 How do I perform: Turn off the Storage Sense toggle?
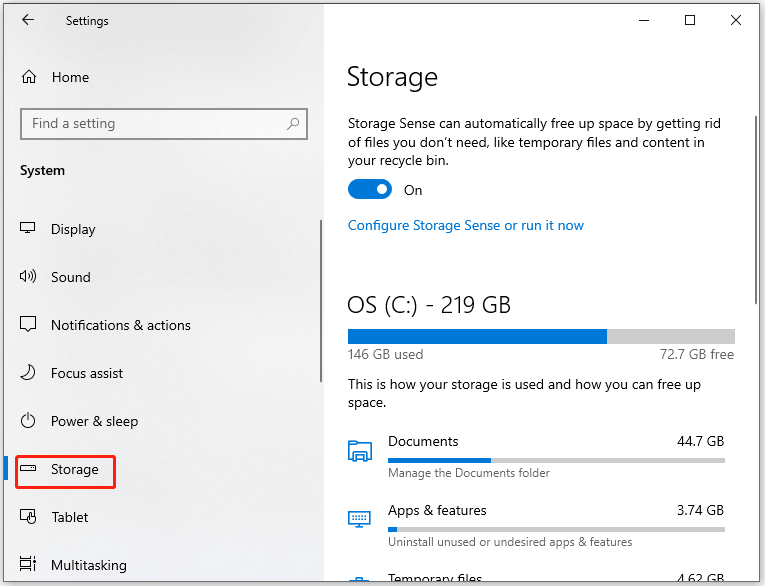(x=370, y=189)
